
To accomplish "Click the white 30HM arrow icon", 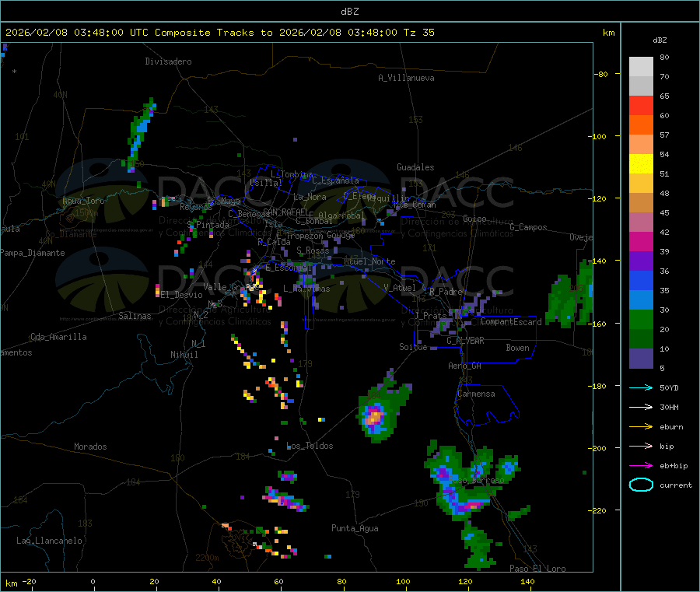I will point(641,407).
